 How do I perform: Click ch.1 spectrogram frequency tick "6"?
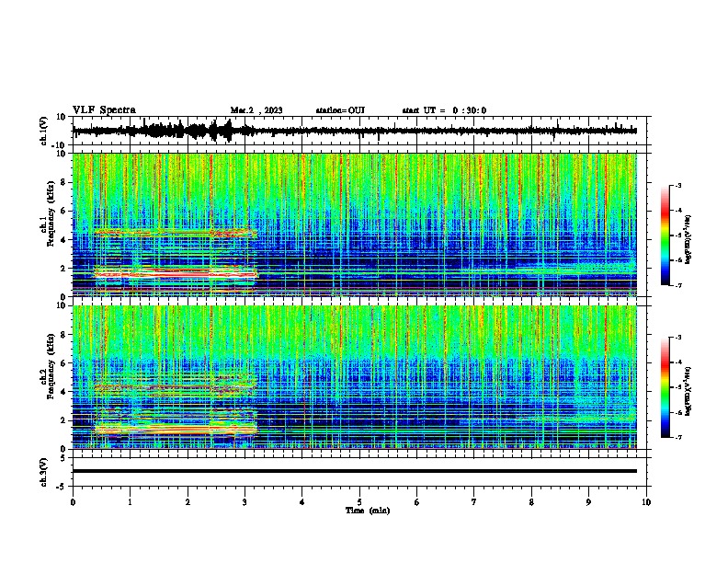63,212
